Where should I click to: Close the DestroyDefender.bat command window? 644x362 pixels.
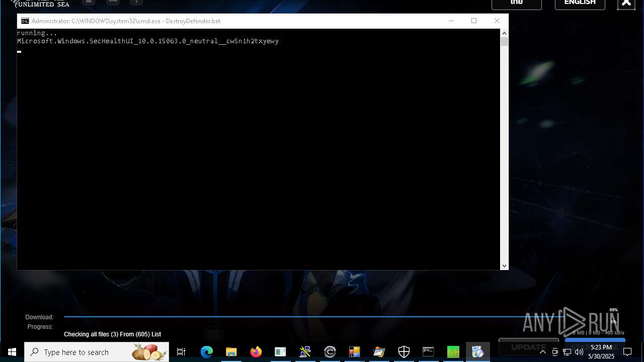pyautogui.click(x=497, y=21)
